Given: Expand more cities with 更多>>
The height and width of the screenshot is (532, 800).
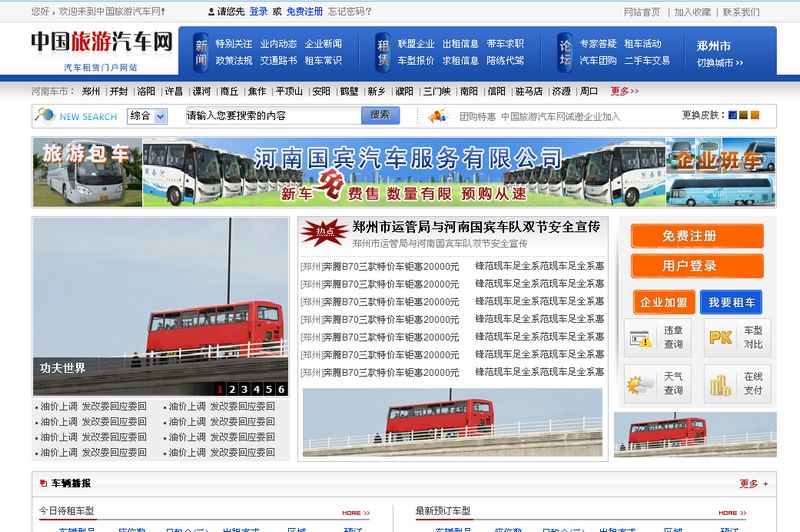Looking at the screenshot, I should tap(624, 91).
